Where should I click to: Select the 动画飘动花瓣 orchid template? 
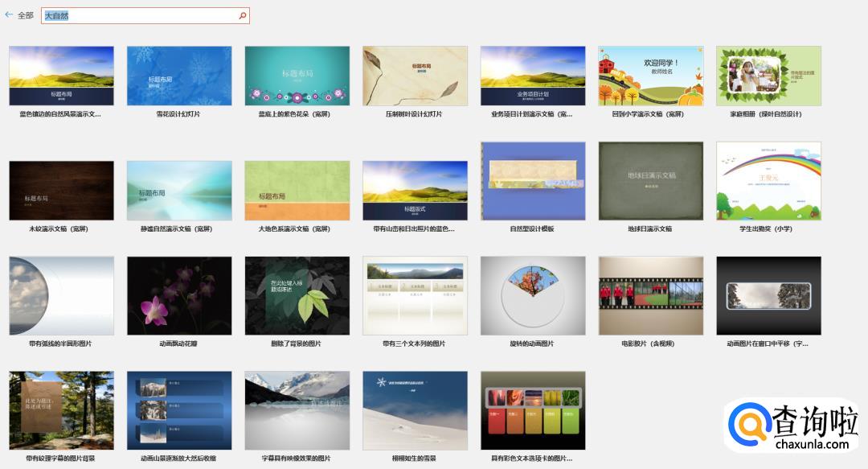pyautogui.click(x=179, y=295)
